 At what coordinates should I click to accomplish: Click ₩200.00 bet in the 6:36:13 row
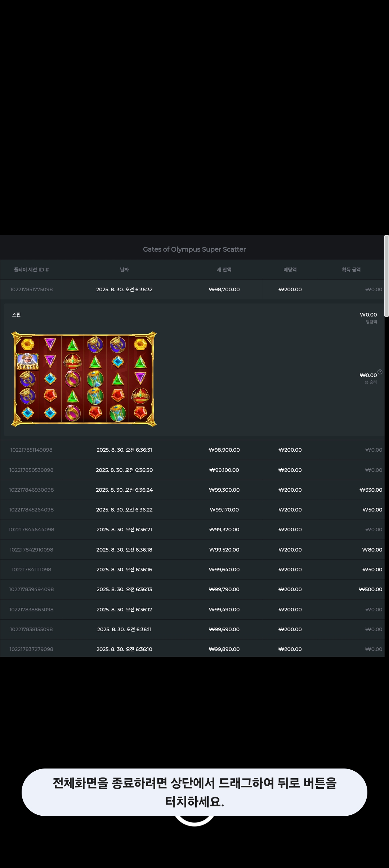[x=290, y=589]
